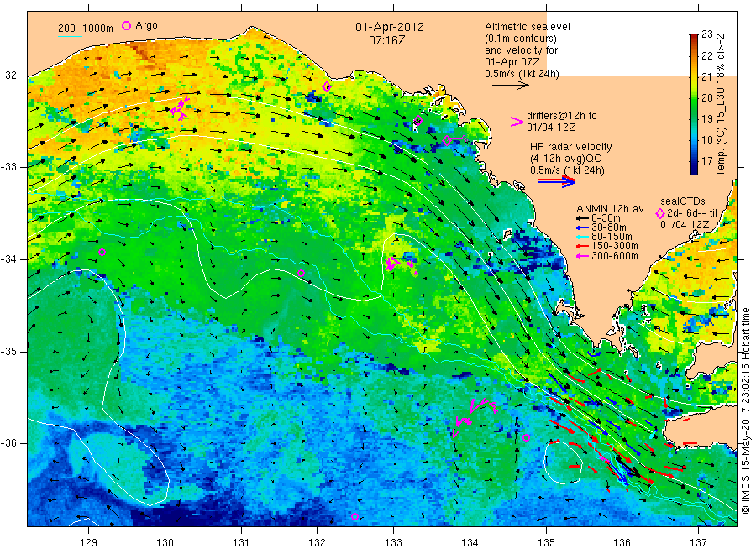This screenshot has width=756, height=554.
Task: Click the red 150-300m ANMN arrow symbol
Action: (582, 246)
